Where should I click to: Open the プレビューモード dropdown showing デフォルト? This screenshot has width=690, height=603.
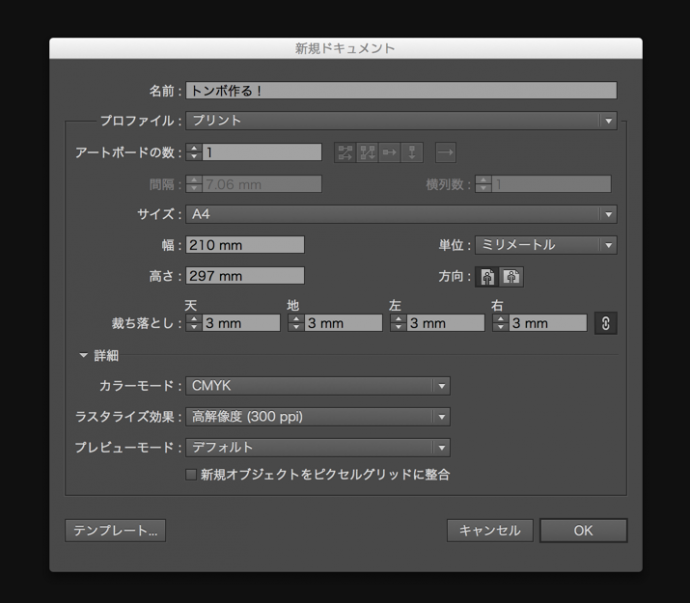click(318, 448)
